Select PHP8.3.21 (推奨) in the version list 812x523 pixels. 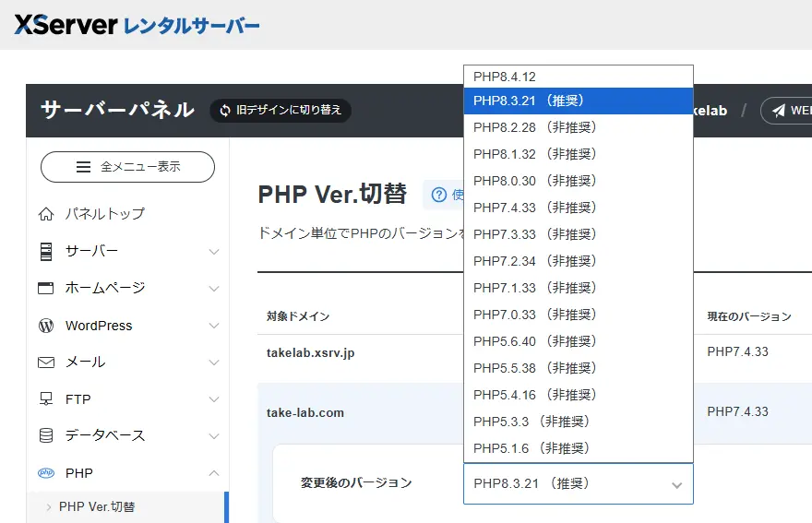click(578, 101)
